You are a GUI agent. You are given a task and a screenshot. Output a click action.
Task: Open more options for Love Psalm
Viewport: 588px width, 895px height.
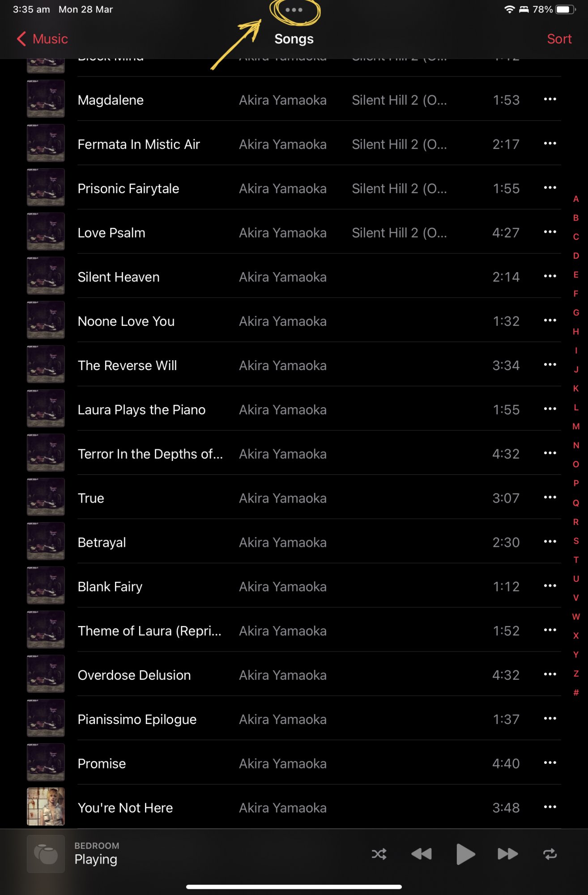coord(550,232)
